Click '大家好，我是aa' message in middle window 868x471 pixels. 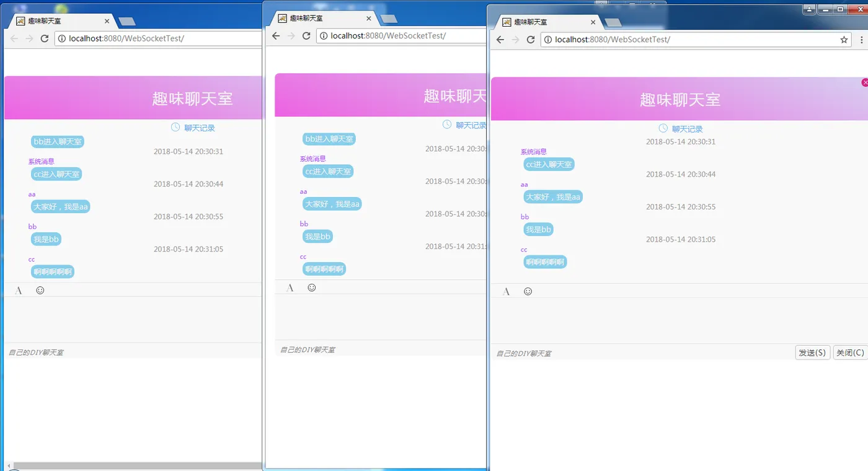click(332, 204)
